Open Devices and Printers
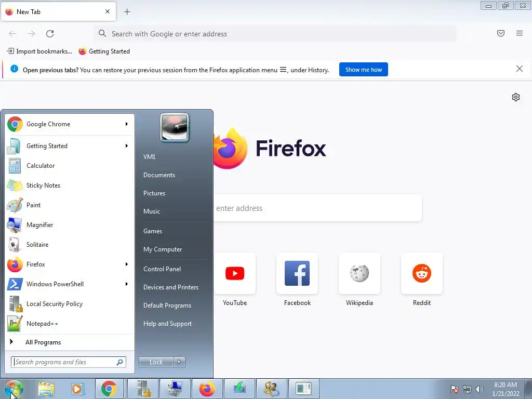Image resolution: width=532 pixels, height=399 pixels. tap(171, 287)
